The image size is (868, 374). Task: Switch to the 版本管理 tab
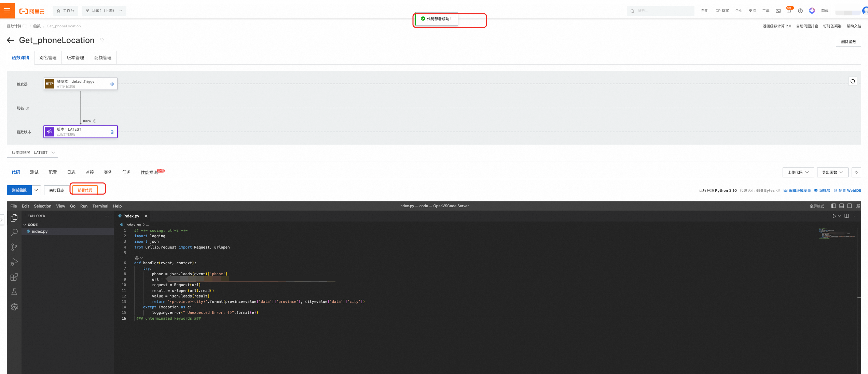pos(75,58)
